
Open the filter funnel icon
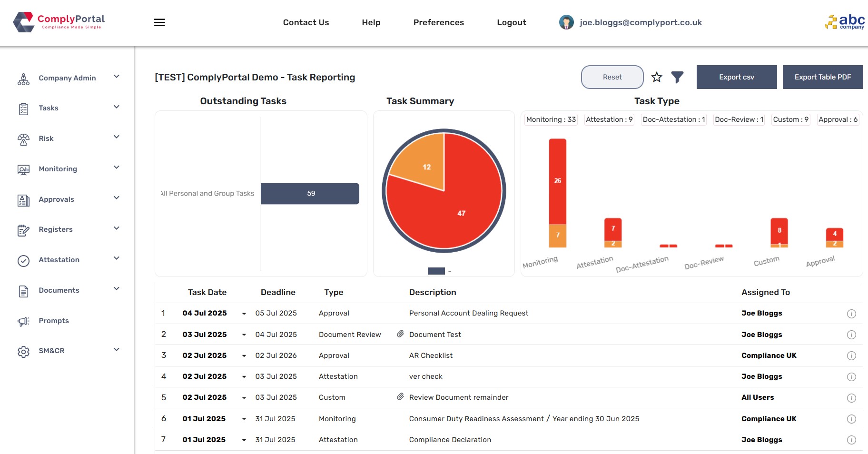click(677, 77)
